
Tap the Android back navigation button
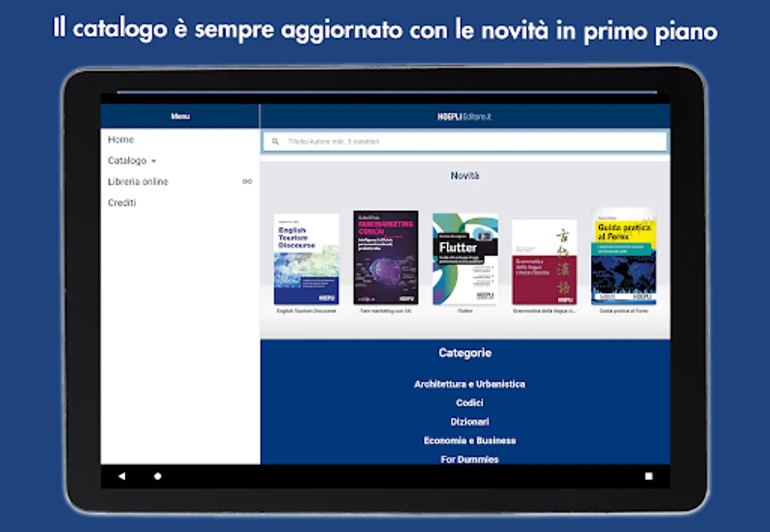click(x=122, y=476)
